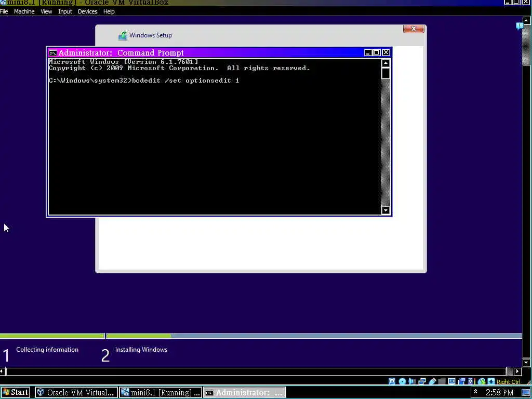The height and width of the screenshot is (399, 532).
Task: Click the video recording status icon
Action: [x=461, y=381]
